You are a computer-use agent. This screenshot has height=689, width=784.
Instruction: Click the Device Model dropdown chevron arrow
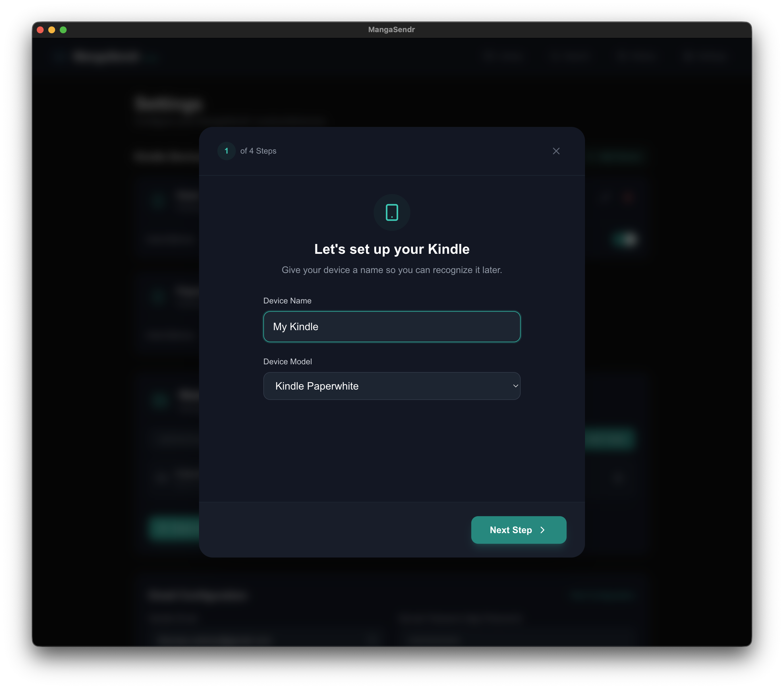click(x=515, y=386)
